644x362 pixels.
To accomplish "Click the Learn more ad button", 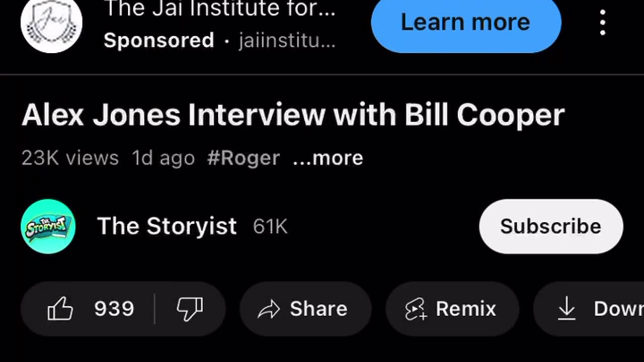I will [x=466, y=23].
